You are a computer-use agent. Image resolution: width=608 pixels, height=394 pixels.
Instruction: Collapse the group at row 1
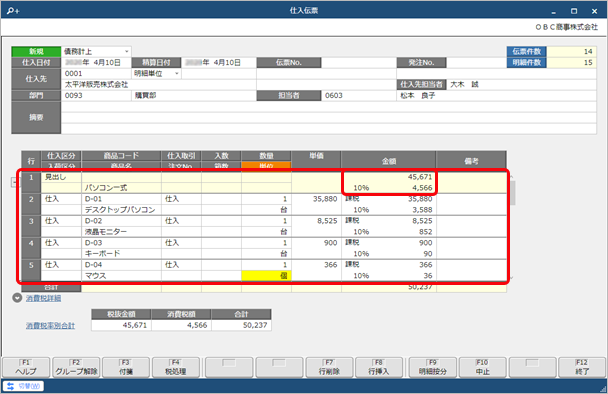[14, 182]
